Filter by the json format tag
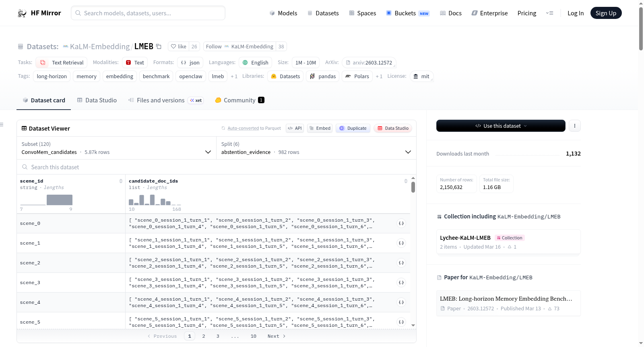This screenshot has width=644, height=347. click(190, 62)
